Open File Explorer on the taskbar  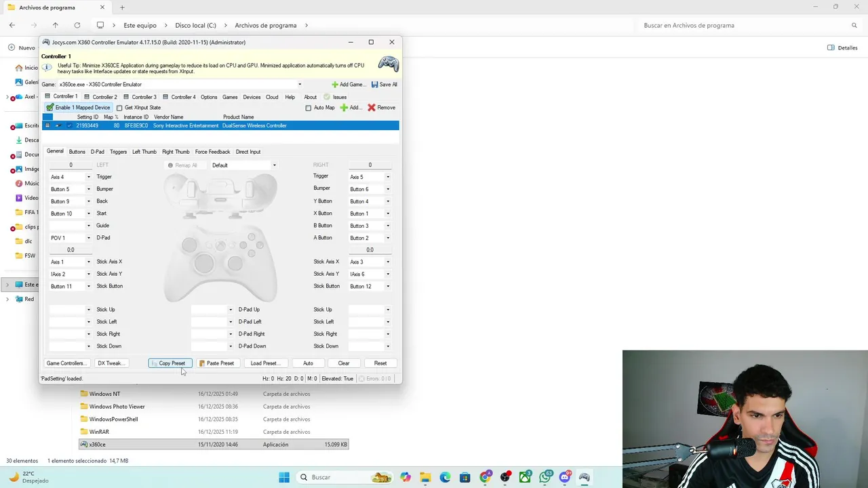click(425, 477)
